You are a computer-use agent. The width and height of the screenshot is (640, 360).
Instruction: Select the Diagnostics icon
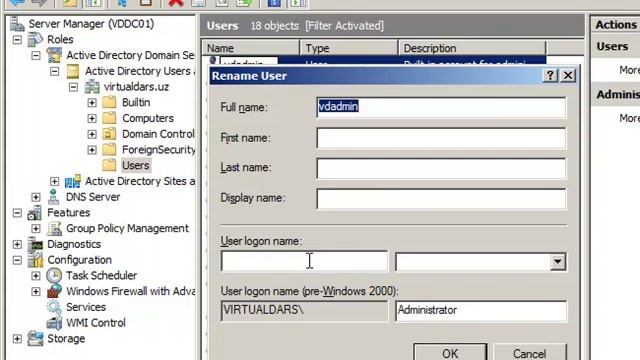(35, 244)
